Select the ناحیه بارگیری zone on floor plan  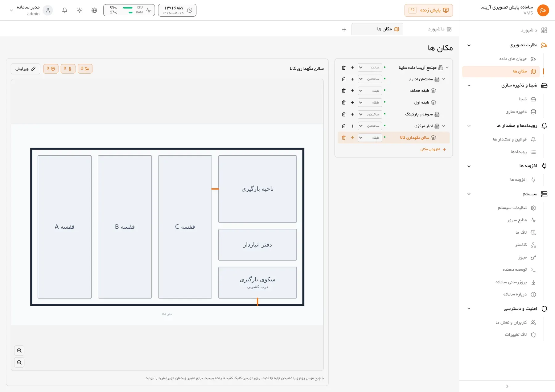click(x=257, y=189)
